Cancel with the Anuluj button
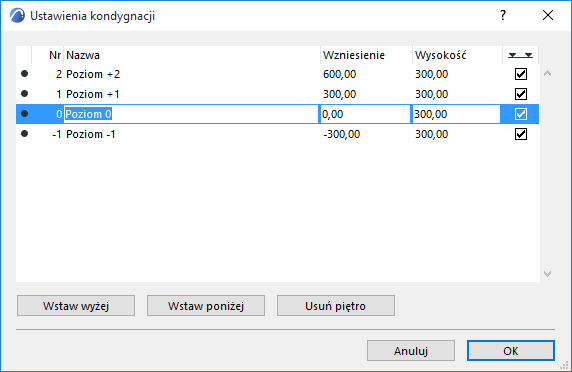Image resolution: width=572 pixels, height=372 pixels. pos(411,350)
